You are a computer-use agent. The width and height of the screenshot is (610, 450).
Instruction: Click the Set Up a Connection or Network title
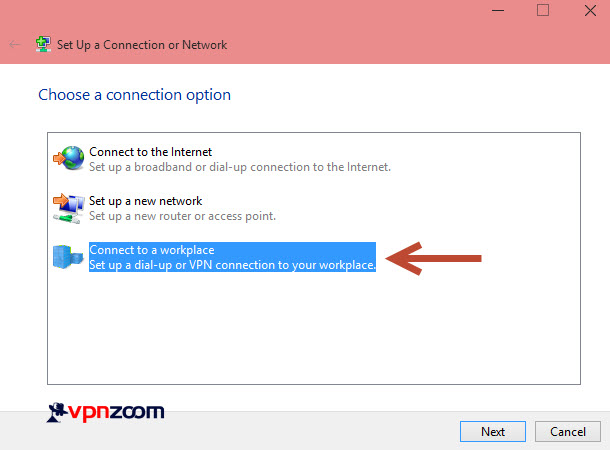142,45
